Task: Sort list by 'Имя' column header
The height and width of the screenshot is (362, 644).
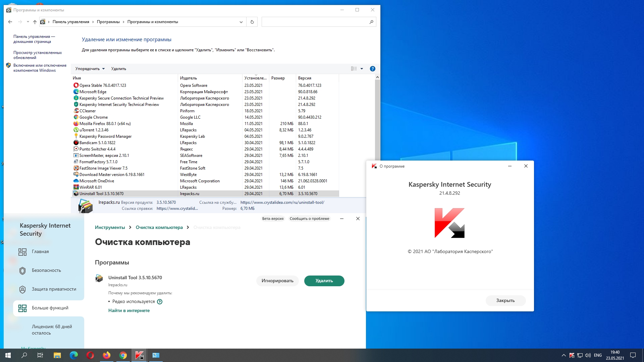Action: (x=125, y=78)
